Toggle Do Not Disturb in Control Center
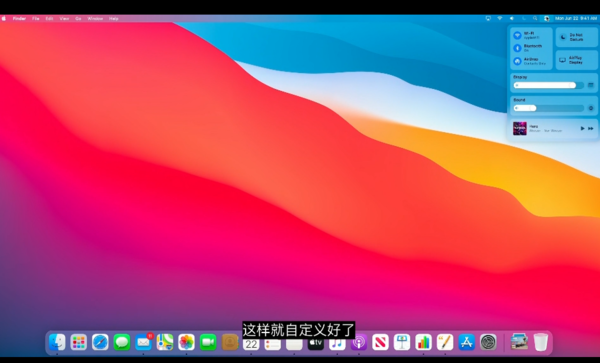The width and height of the screenshot is (600, 363). click(576, 37)
